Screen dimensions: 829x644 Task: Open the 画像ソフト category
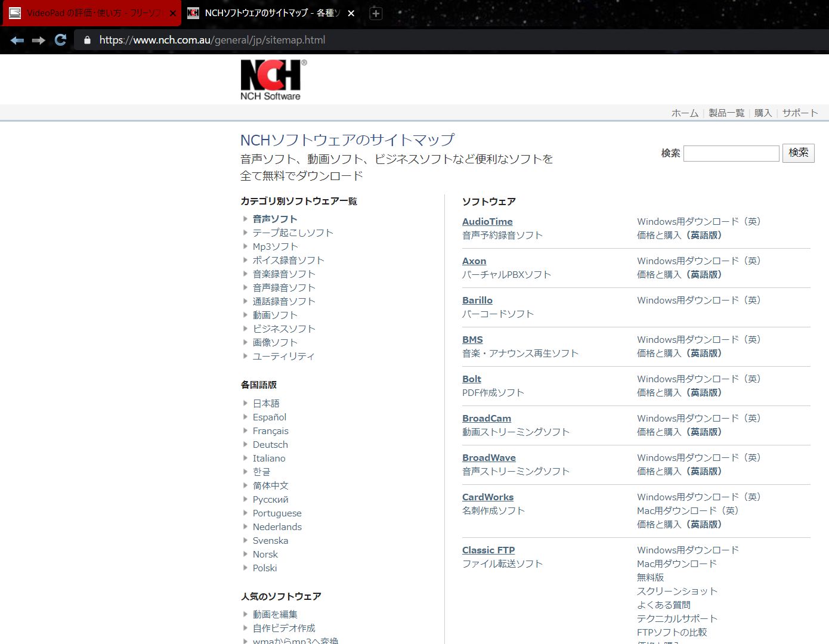point(275,342)
